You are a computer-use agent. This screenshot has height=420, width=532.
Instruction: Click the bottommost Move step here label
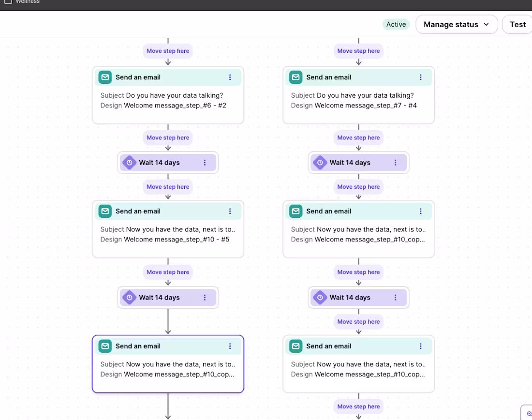pyautogui.click(x=358, y=406)
